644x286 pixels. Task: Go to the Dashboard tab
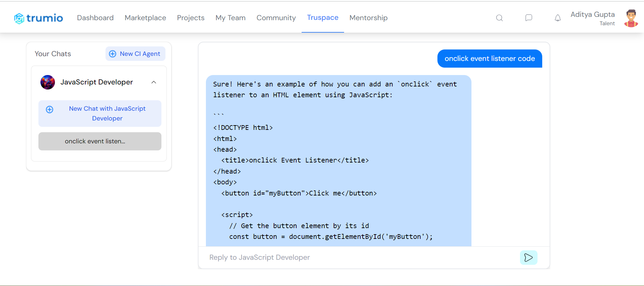[x=95, y=18]
